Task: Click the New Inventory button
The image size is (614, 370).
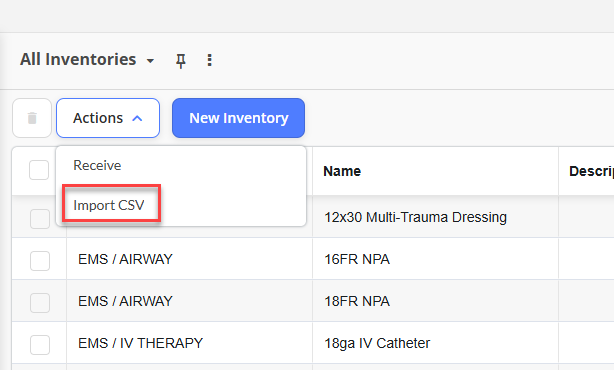Action: click(238, 118)
